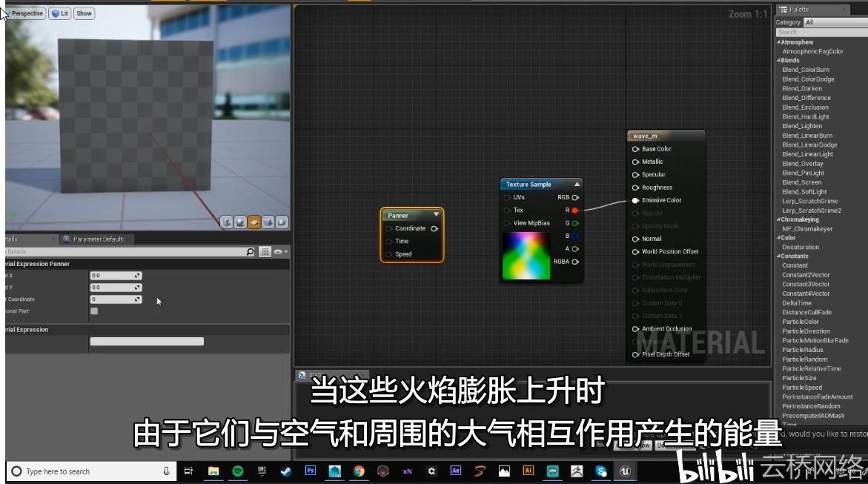Image resolution: width=868 pixels, height=484 pixels.
Task: Open the property matrix grid view button
Action: click(265, 252)
